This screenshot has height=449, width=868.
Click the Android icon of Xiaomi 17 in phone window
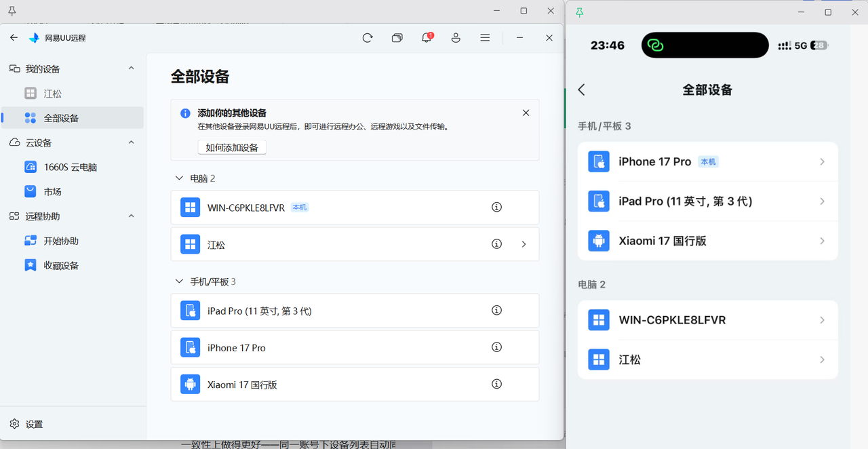tap(599, 241)
